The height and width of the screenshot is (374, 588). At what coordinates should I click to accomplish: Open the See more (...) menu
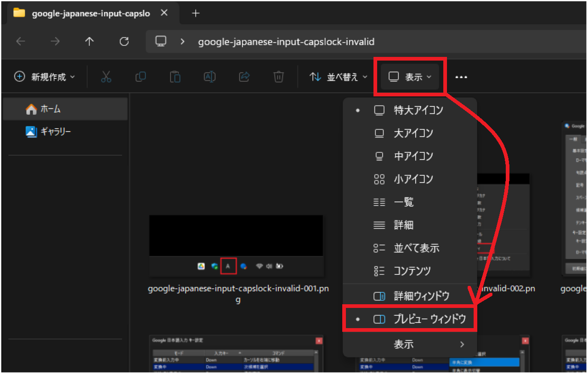tap(461, 77)
